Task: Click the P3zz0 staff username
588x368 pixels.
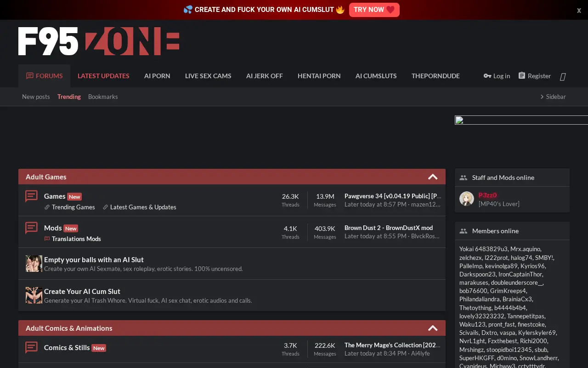Action: pos(488,195)
